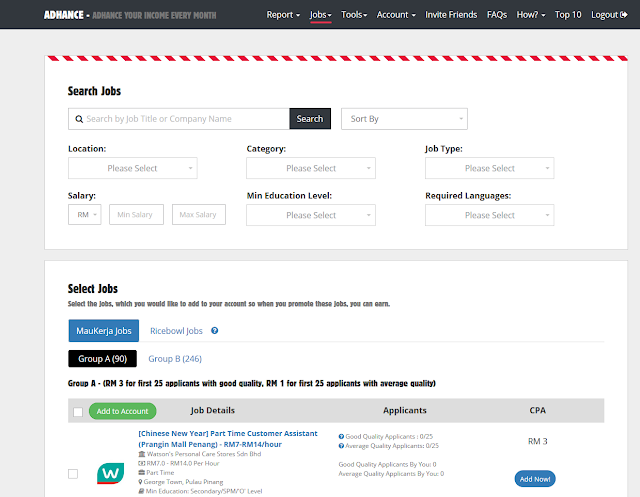
Task: Expand the Tools menu
Action: (354, 15)
